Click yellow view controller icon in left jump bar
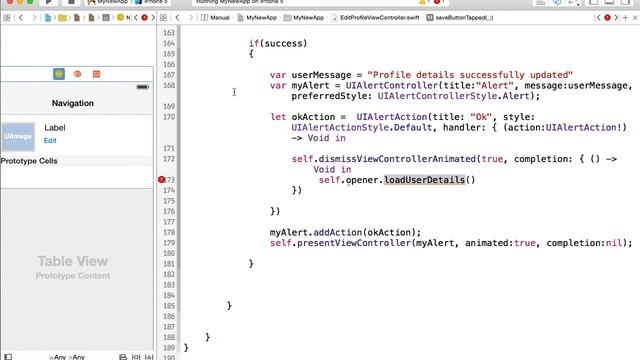Screen dimensions: 640x360 120,18
